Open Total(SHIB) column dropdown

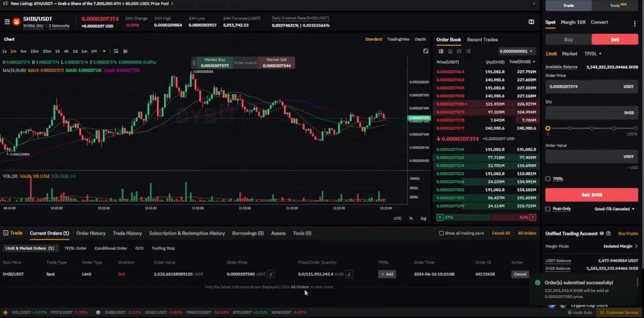[x=534, y=62]
